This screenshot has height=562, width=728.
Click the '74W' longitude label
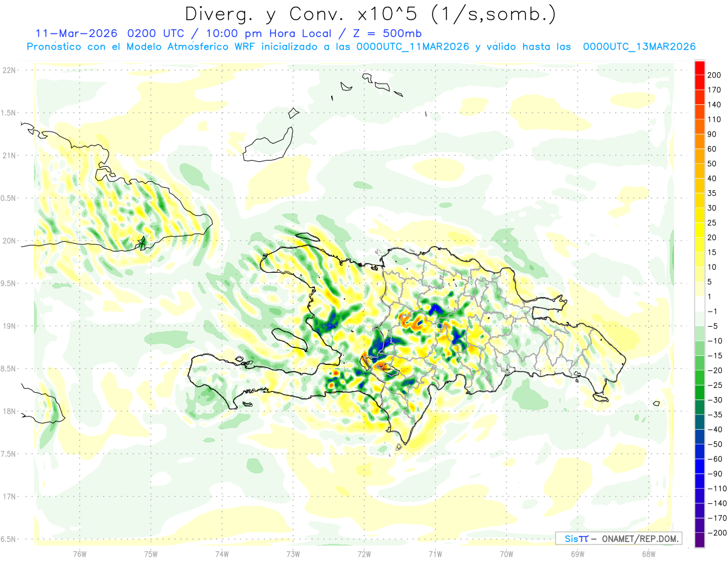222,555
